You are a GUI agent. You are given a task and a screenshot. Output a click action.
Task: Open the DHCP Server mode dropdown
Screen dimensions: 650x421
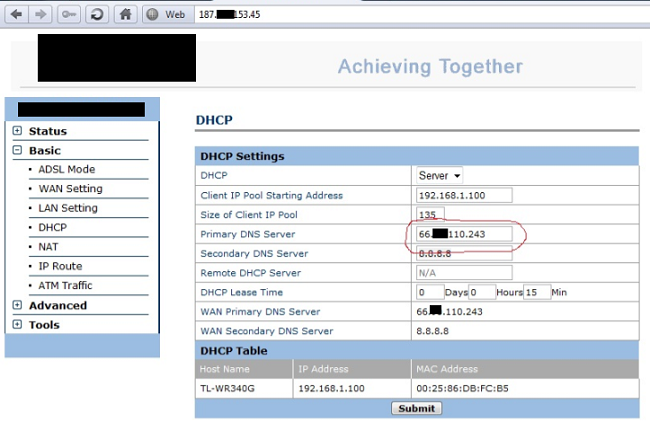click(x=439, y=176)
